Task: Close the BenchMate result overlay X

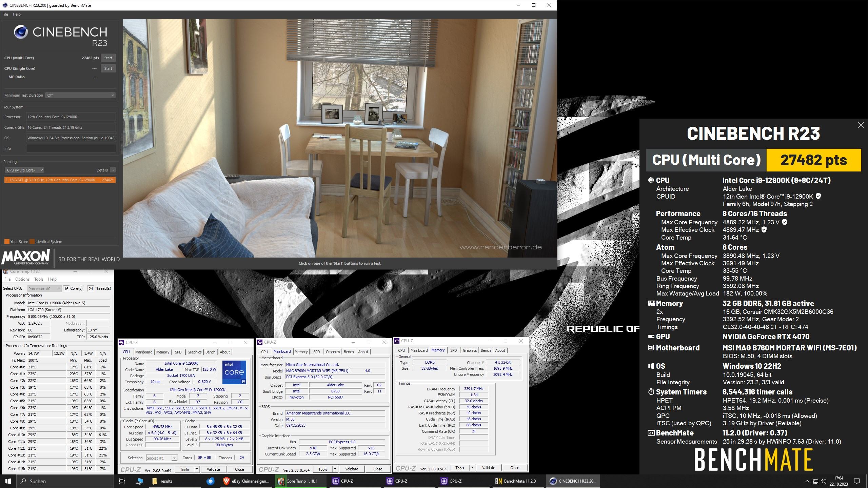Action: click(861, 125)
